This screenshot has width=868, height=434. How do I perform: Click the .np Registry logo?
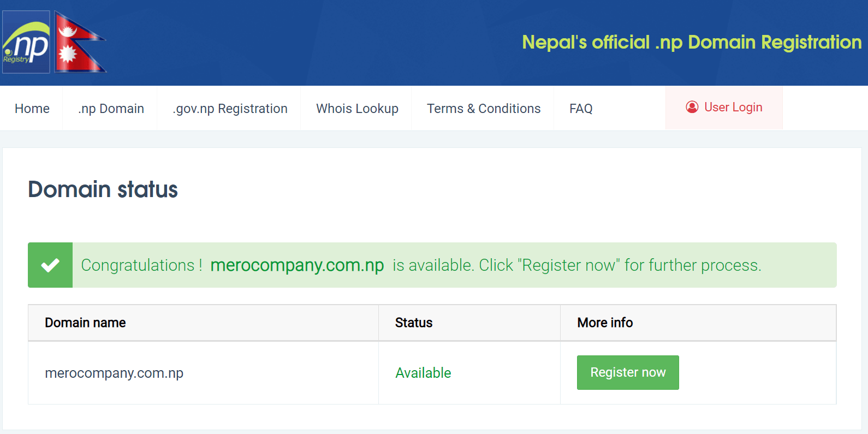(x=26, y=42)
